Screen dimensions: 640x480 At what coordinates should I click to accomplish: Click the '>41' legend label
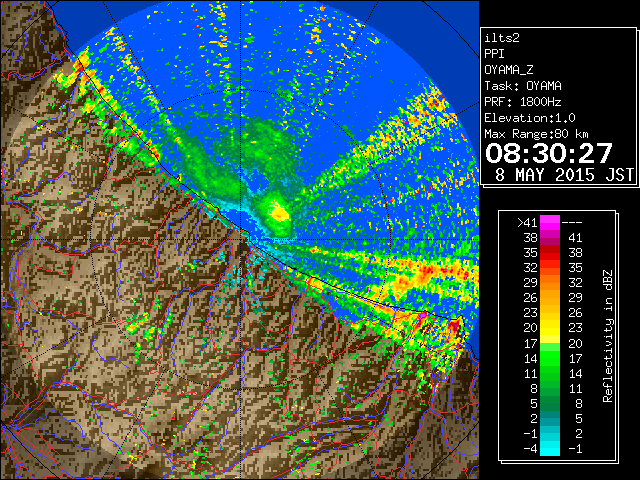pyautogui.click(x=527, y=223)
